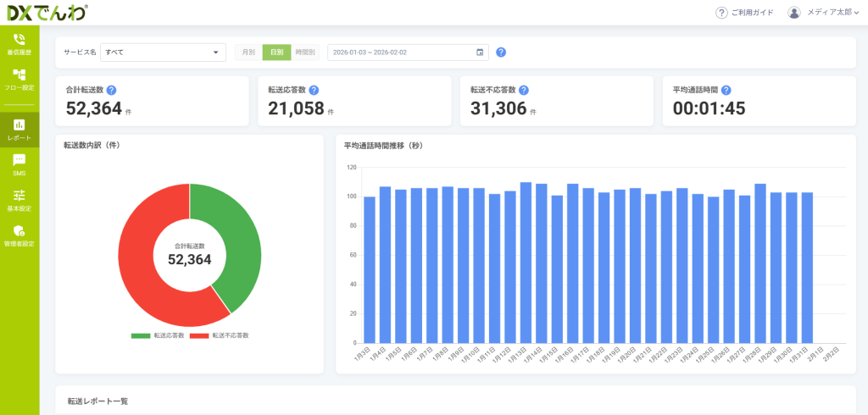The width and height of the screenshot is (868, 415).
Task: Open the ご利用ガイド user guide link
Action: coord(745,13)
